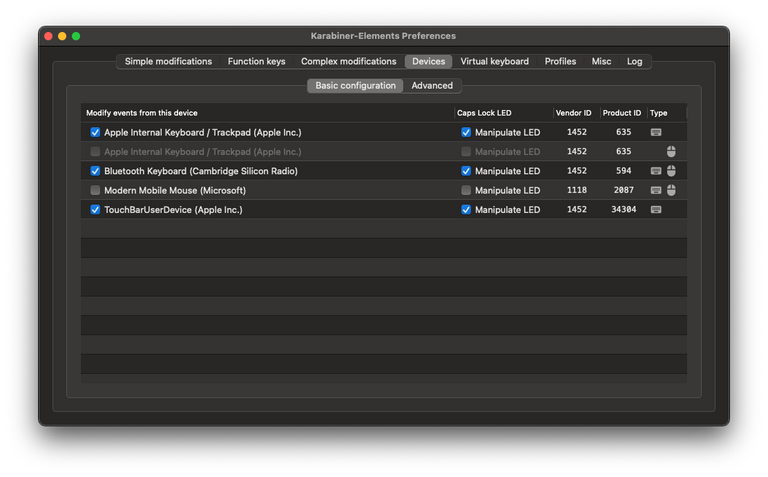Click the green zoom window button

pos(76,36)
